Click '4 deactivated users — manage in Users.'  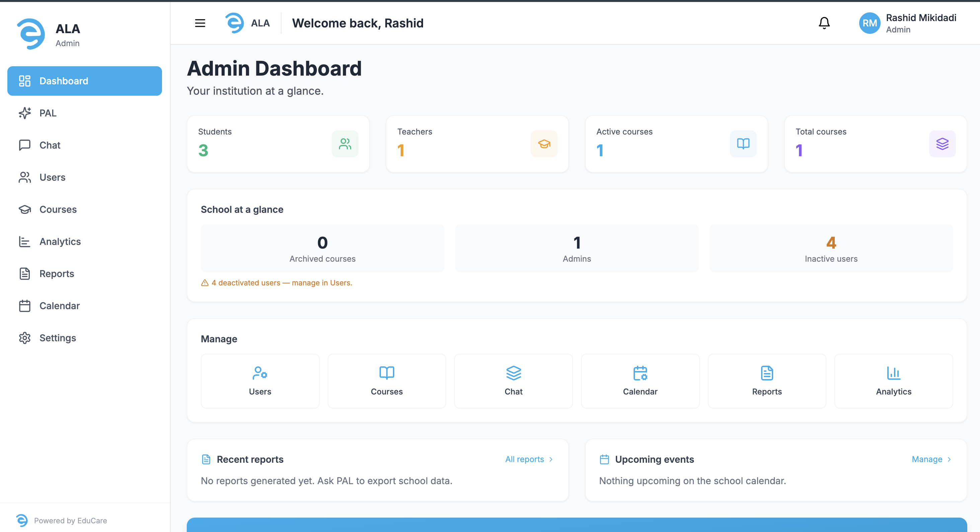coord(282,283)
